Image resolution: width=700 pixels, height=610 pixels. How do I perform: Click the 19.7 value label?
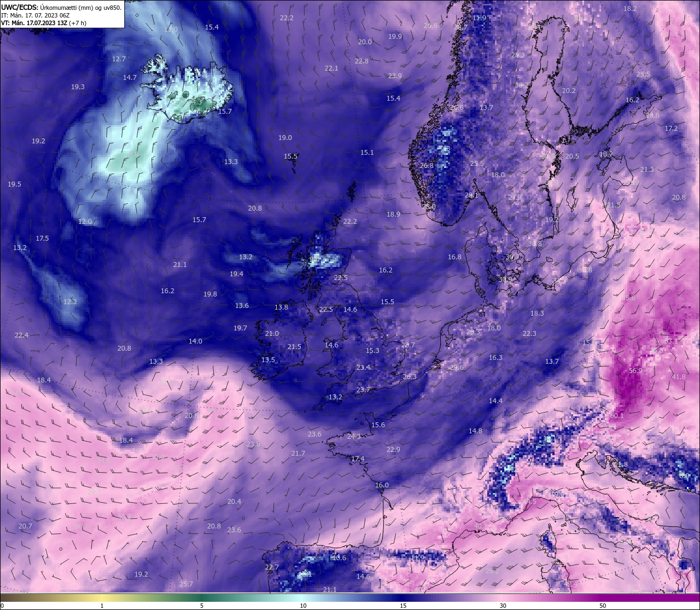[x=240, y=328]
